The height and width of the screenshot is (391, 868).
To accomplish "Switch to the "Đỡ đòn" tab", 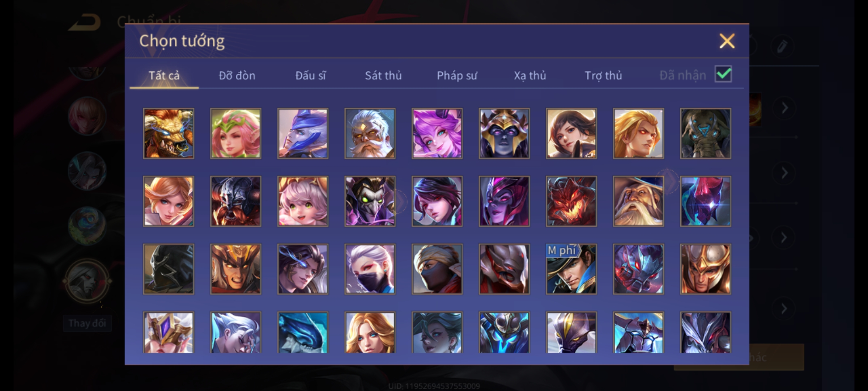I will pos(237,75).
